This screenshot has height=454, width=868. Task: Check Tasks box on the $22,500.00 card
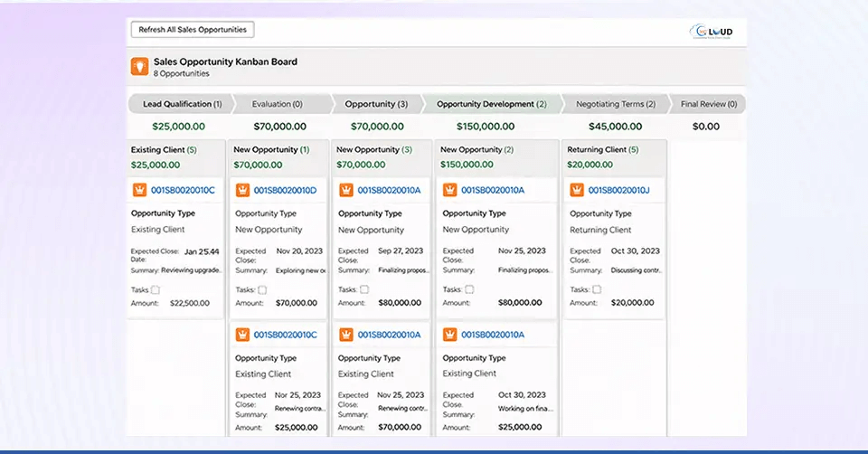point(156,289)
